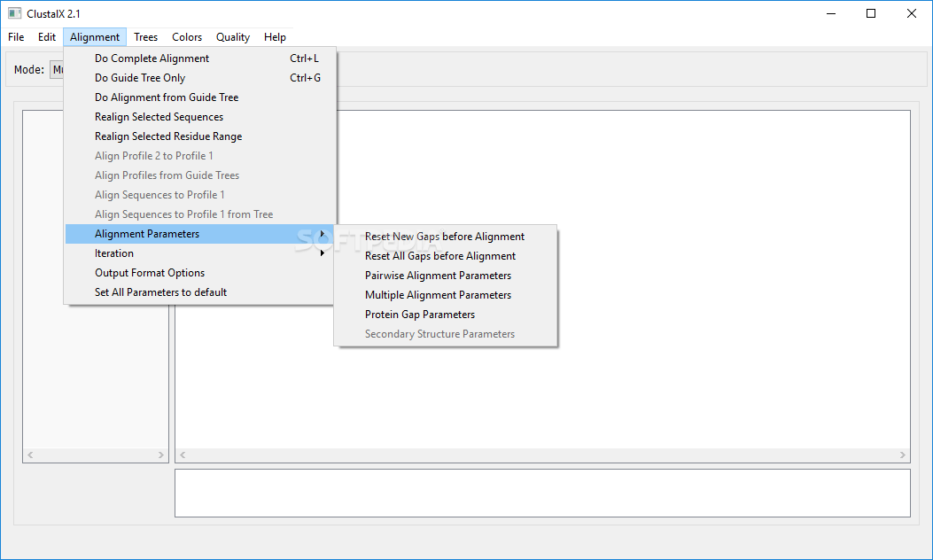Minimize the ClustalX window
Image resolution: width=933 pixels, height=560 pixels.
[x=831, y=13]
